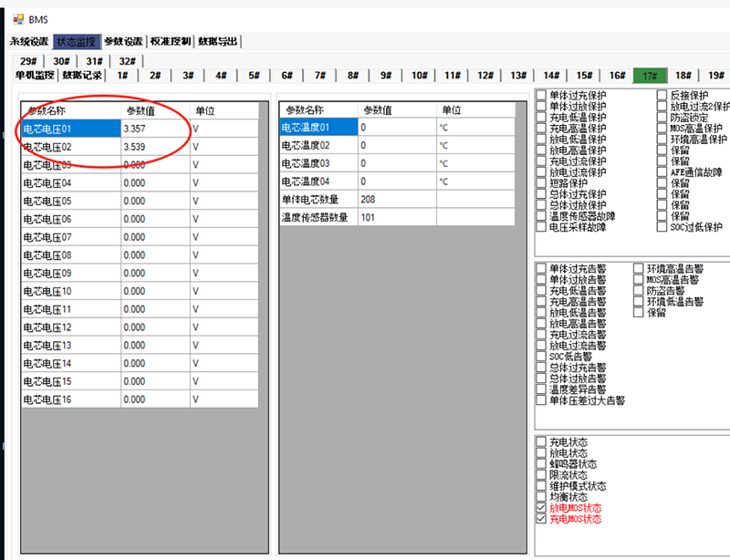Uncheck the 放电MOS状态 checkbox

point(542,508)
